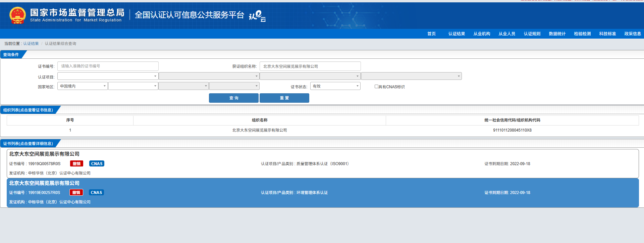Open the 科技标准 navigation menu

[607, 34]
